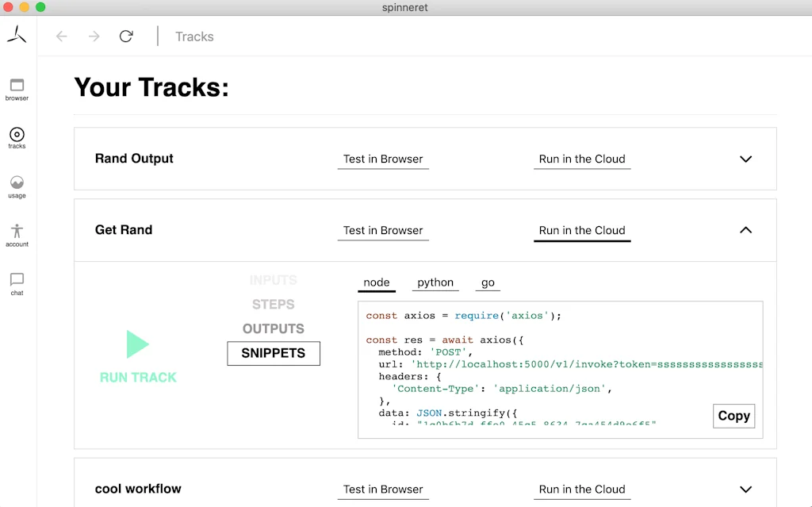This screenshot has height=507, width=812.
Task: Click the back navigation arrow
Action: (x=61, y=36)
